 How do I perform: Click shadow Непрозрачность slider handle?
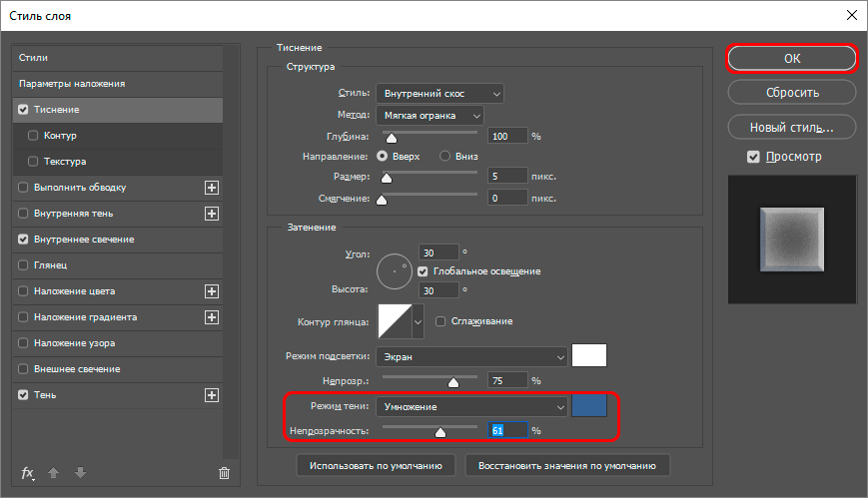[x=440, y=432]
